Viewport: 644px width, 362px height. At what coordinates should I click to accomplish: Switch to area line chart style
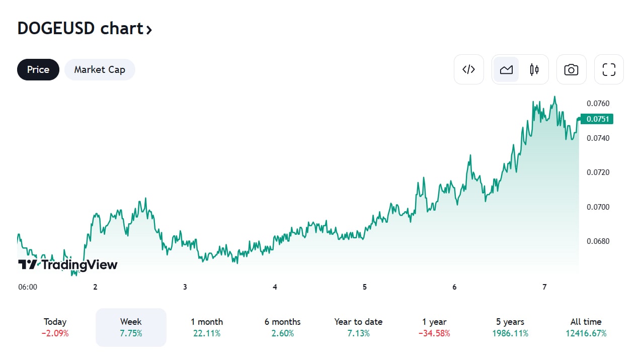coord(506,69)
